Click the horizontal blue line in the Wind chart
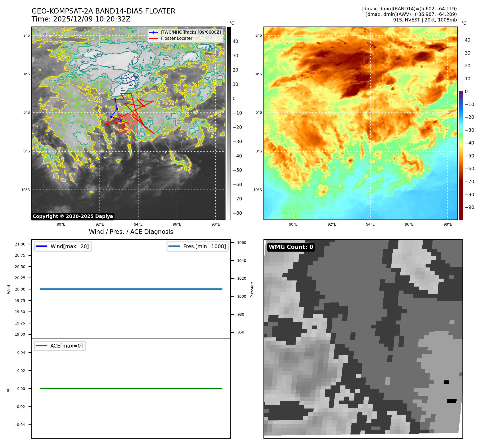This screenshot has width=481, height=448. pyautogui.click(x=131, y=289)
